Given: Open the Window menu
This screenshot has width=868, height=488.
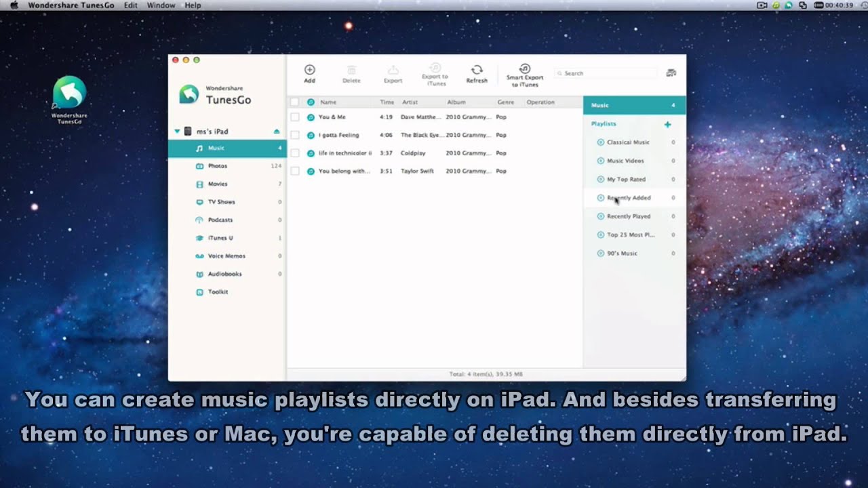Looking at the screenshot, I should (x=161, y=5).
